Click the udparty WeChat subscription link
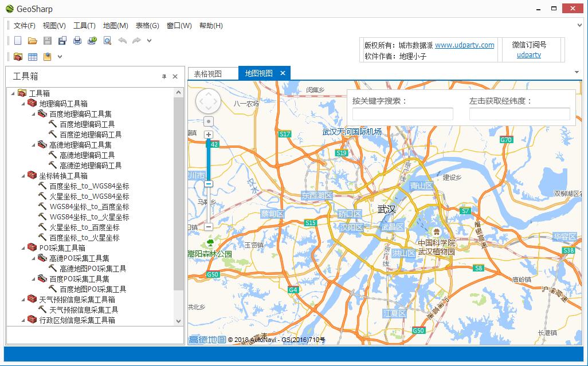This screenshot has height=366, width=588. pyautogui.click(x=528, y=55)
